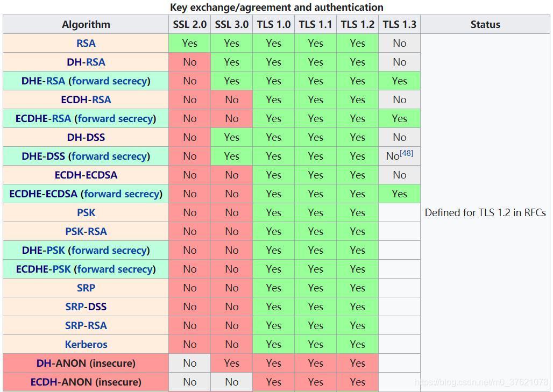Follow the forward secrecy link in the DHE-RSA row
The height and width of the screenshot is (392, 553).
coord(109,81)
